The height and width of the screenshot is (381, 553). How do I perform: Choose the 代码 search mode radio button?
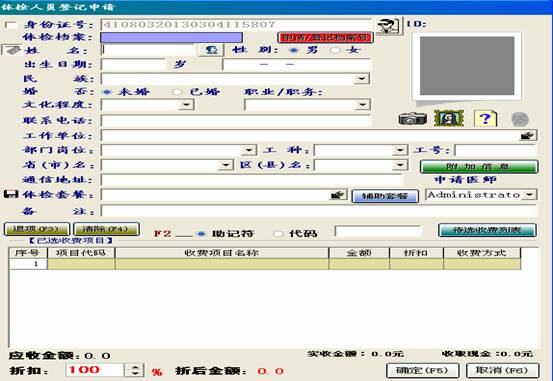[278, 234]
